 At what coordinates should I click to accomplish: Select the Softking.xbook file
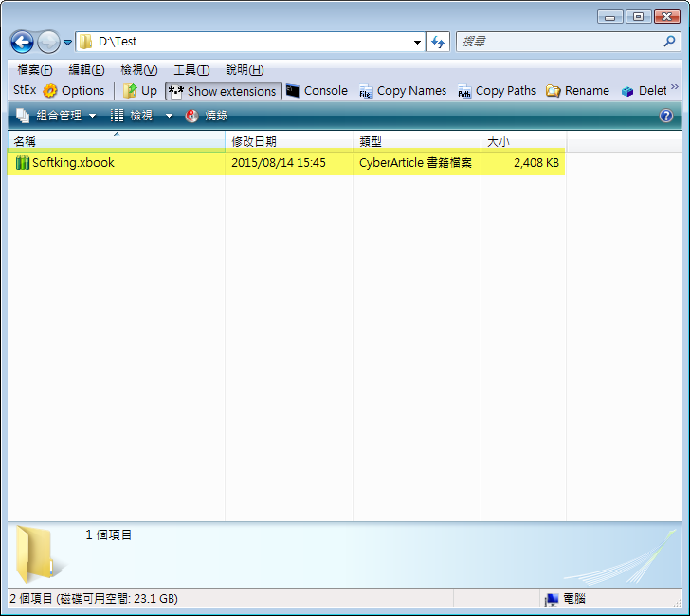point(73,163)
